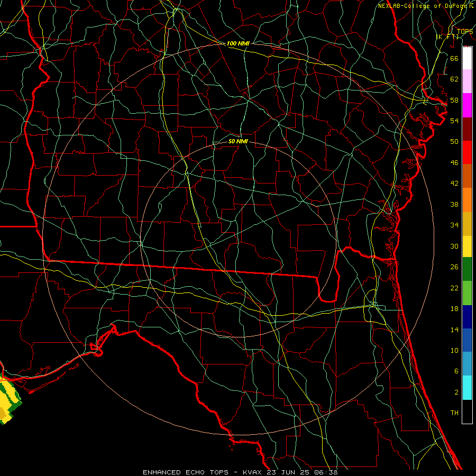Click the light green legend swatch
476x476 pixels.
pyautogui.click(x=467, y=293)
